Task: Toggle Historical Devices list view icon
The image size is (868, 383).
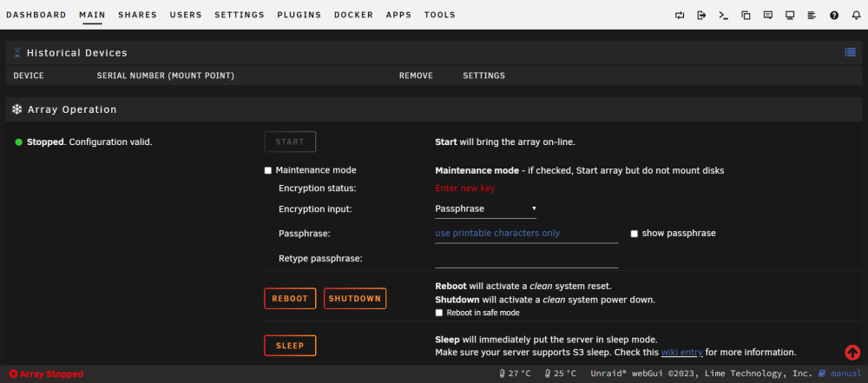Action: pyautogui.click(x=850, y=52)
